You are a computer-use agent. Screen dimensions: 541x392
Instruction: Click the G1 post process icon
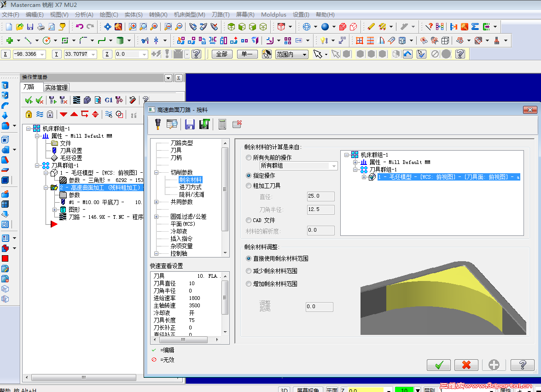pyautogui.click(x=109, y=100)
